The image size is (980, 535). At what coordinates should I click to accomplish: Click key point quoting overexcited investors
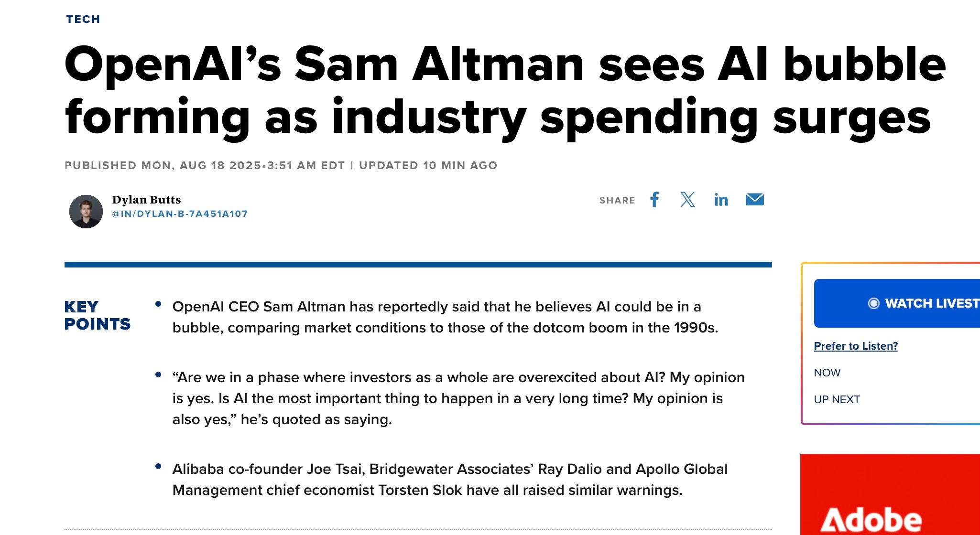click(x=458, y=398)
